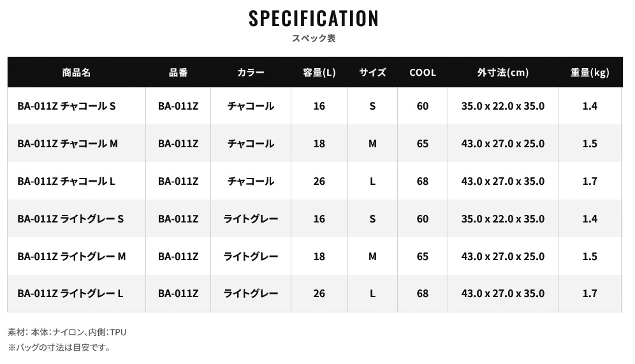This screenshot has width=635, height=364.
Task: Select the サイズ column header
Action: tap(372, 73)
